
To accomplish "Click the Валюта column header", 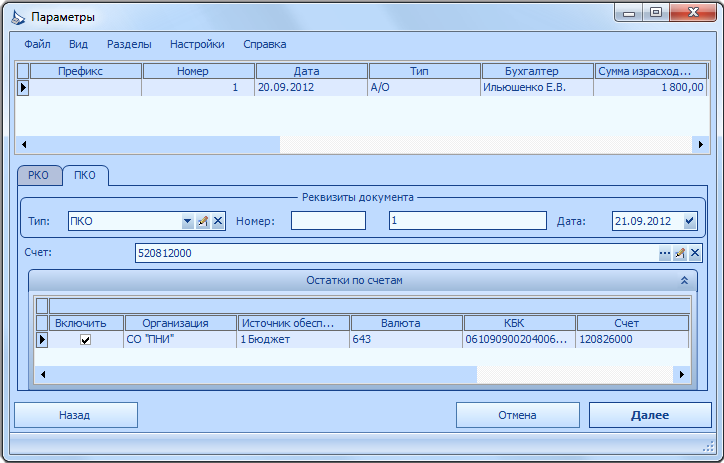I will [x=407, y=323].
